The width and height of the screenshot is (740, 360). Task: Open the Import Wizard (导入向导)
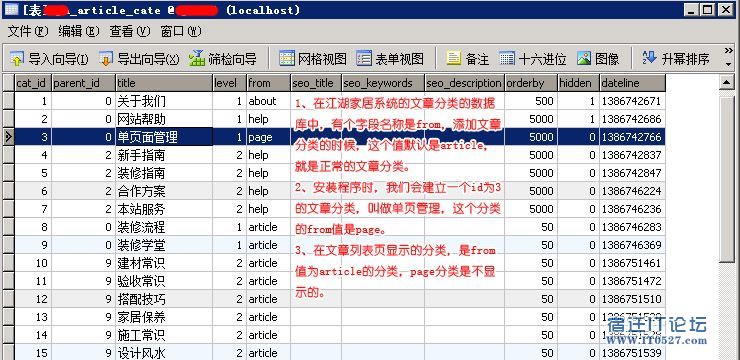point(49,59)
